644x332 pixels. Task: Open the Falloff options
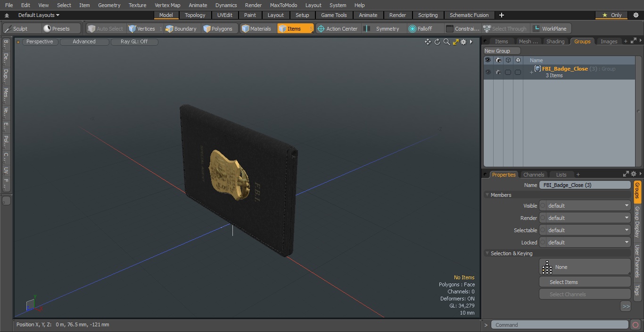[x=425, y=29]
